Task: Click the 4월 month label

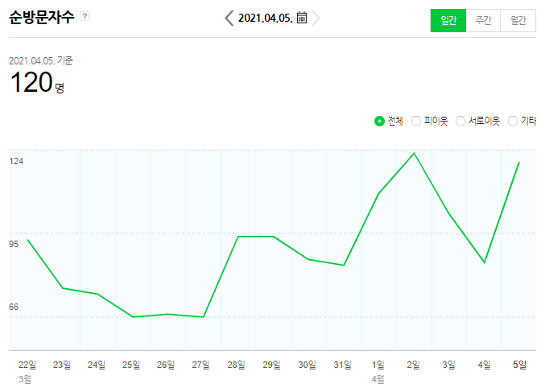Action: click(x=378, y=379)
